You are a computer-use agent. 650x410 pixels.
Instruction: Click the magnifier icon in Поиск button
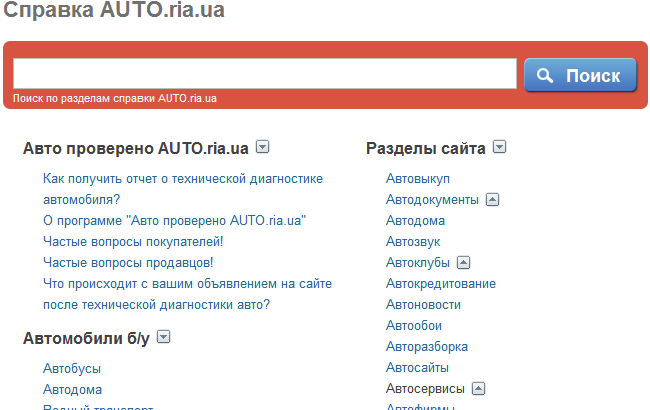[x=545, y=75]
